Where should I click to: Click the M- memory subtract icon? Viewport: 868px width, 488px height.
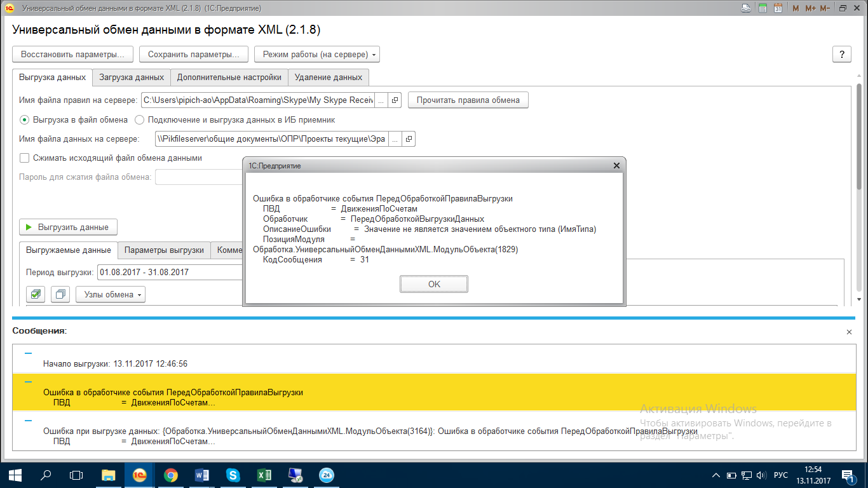point(825,8)
